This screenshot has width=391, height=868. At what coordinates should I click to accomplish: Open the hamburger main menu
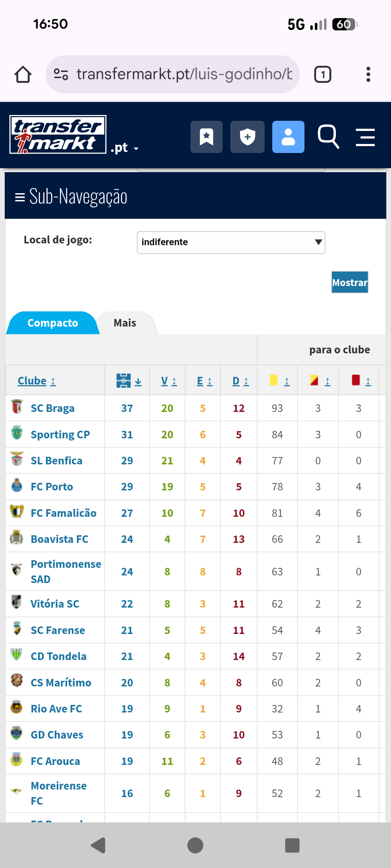(365, 137)
